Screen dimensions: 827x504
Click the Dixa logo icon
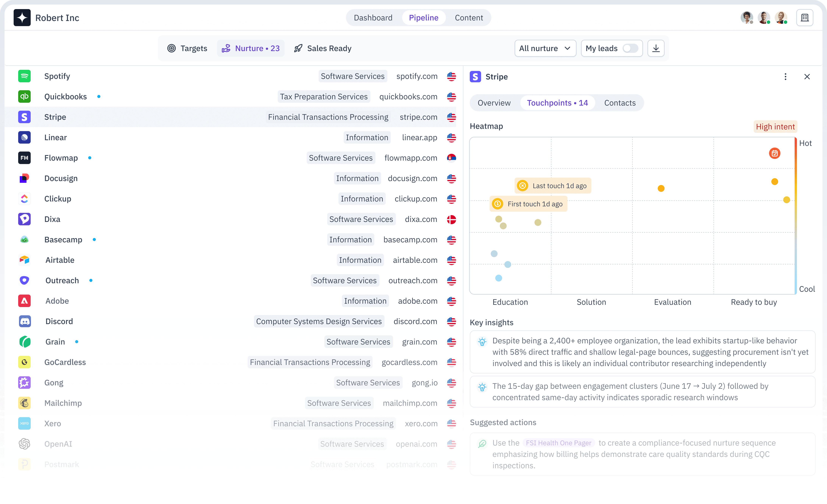tap(24, 219)
